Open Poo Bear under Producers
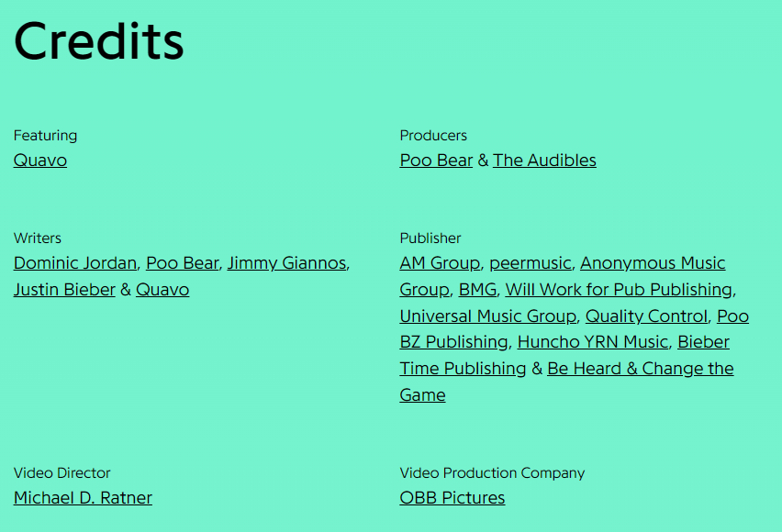The height and width of the screenshot is (532, 782). pos(436,161)
